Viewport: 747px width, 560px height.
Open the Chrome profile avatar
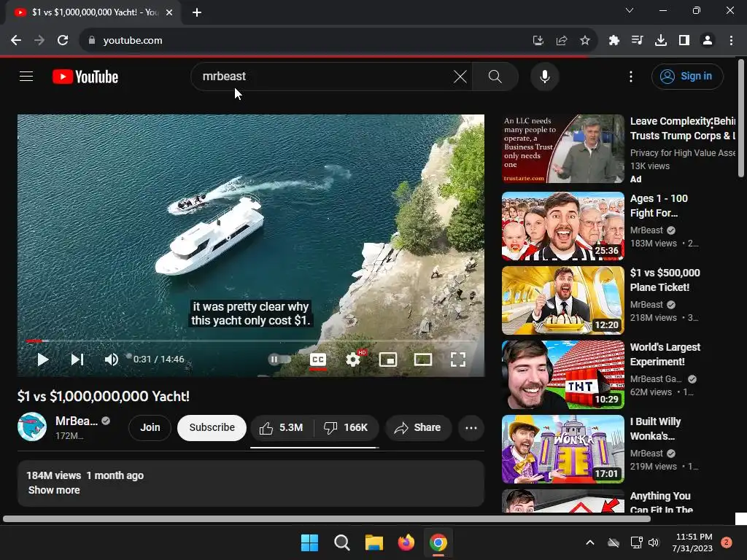coord(708,41)
